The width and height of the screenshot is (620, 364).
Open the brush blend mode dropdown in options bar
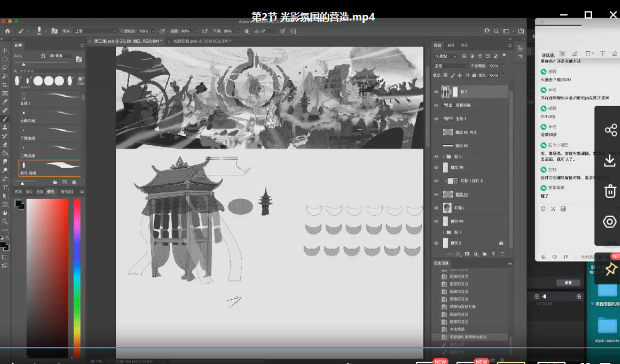pos(95,31)
